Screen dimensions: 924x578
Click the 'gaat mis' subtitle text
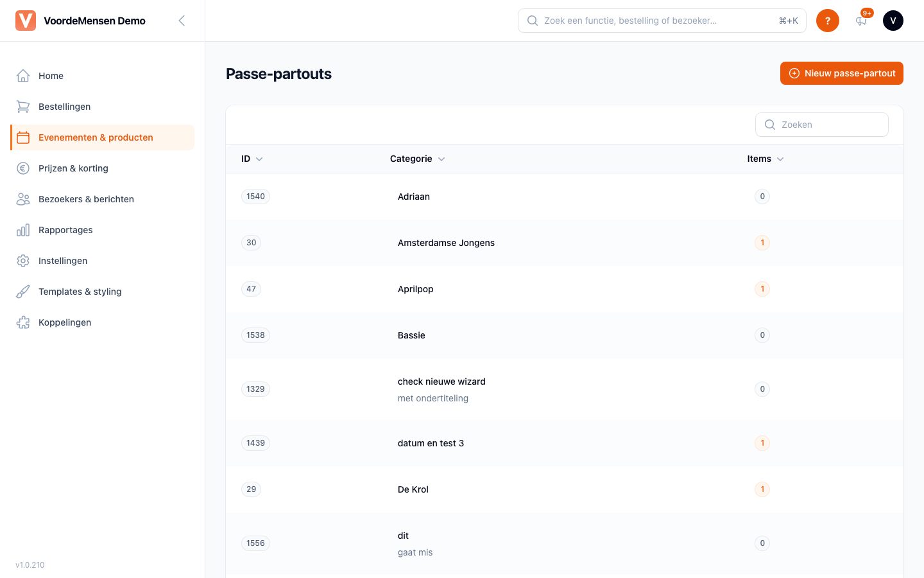tap(415, 552)
